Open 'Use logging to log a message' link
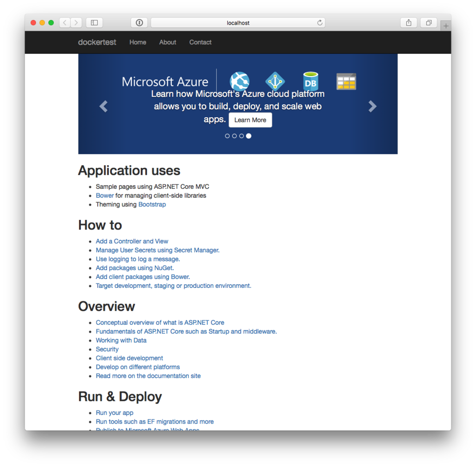 tap(138, 259)
